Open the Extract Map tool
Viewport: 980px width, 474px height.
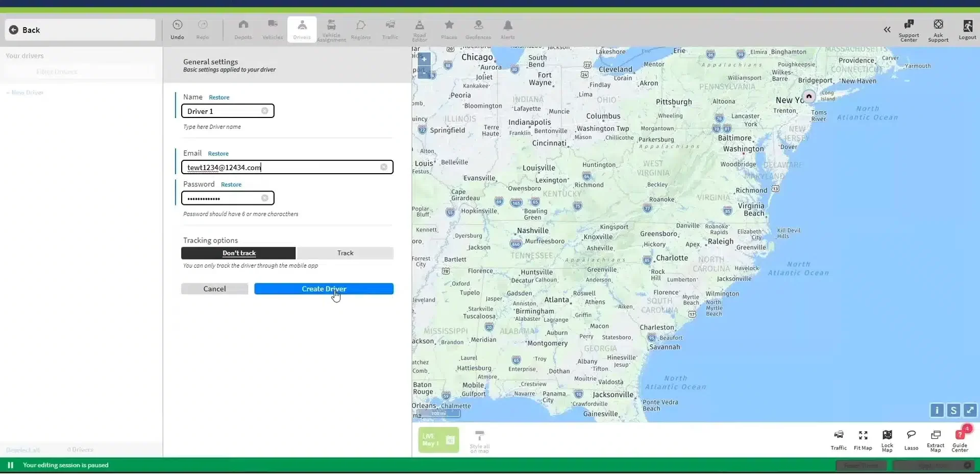click(x=936, y=440)
